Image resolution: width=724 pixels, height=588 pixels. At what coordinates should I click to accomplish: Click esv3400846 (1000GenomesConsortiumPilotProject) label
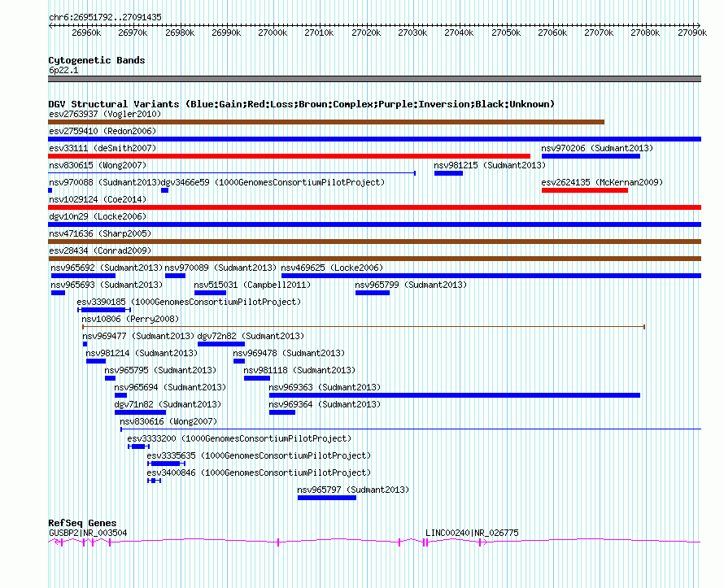[259, 473]
